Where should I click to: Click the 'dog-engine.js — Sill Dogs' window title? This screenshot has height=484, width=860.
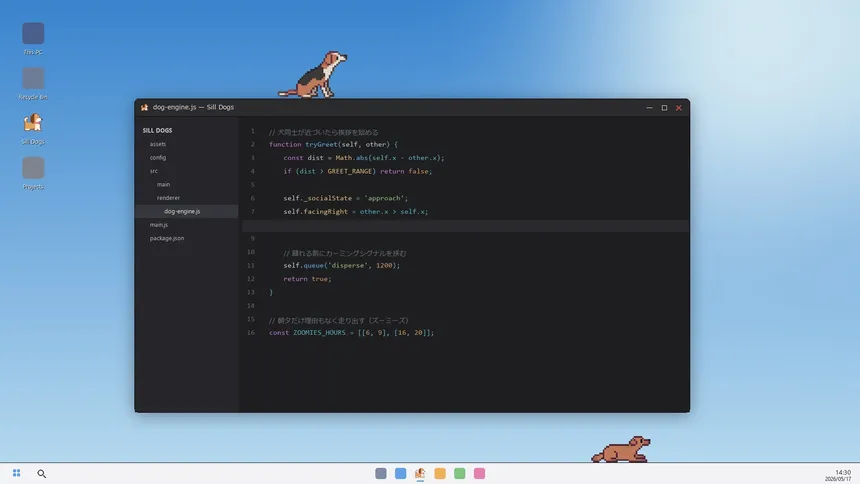pyautogui.click(x=193, y=107)
